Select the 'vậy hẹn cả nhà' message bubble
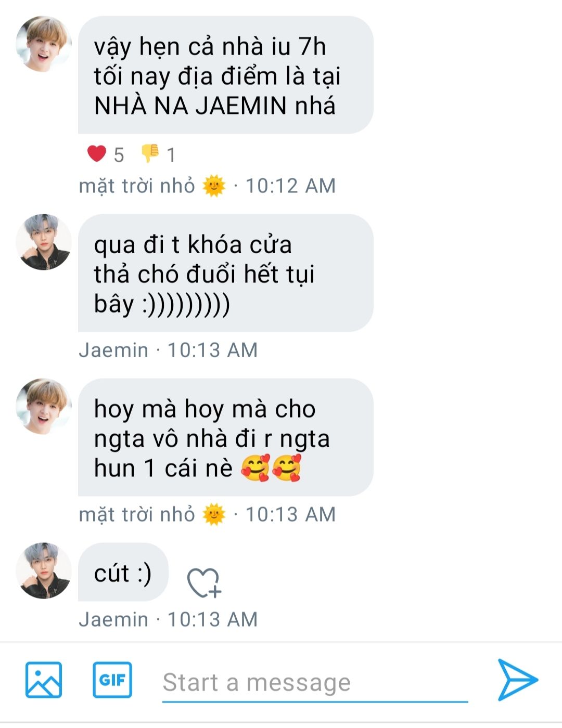Viewport: 562px width, 728px height. [225, 75]
